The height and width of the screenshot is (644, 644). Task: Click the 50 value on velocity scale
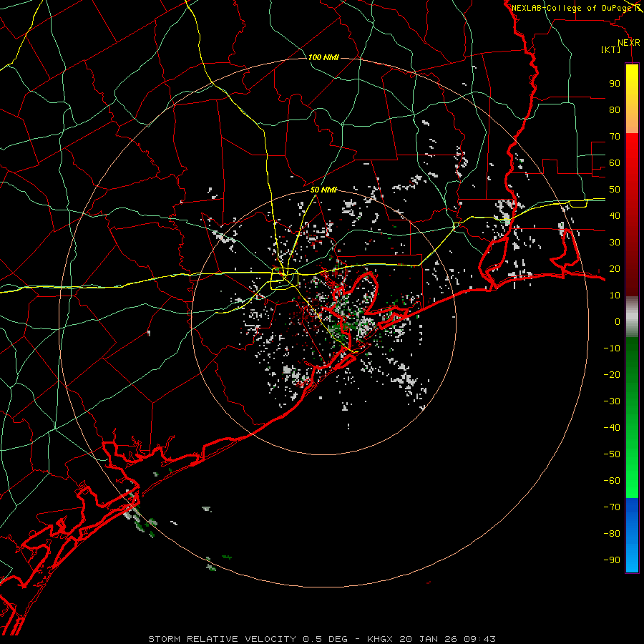click(615, 190)
